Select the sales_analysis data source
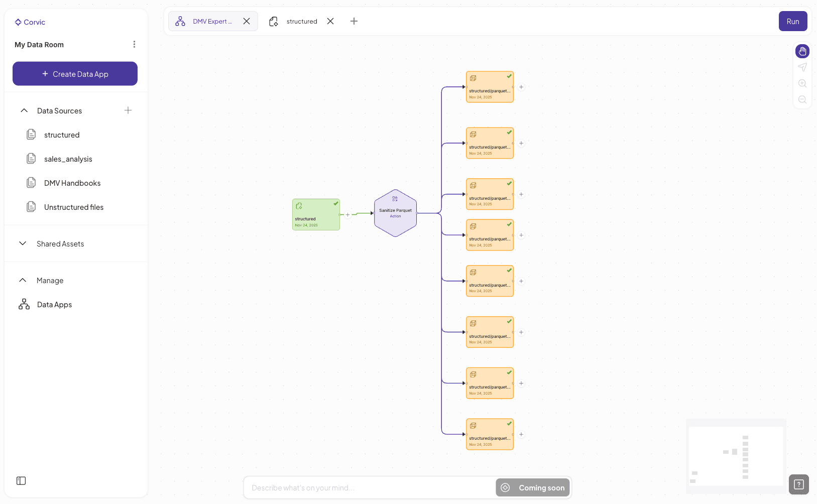The width and height of the screenshot is (817, 504). coord(68,159)
